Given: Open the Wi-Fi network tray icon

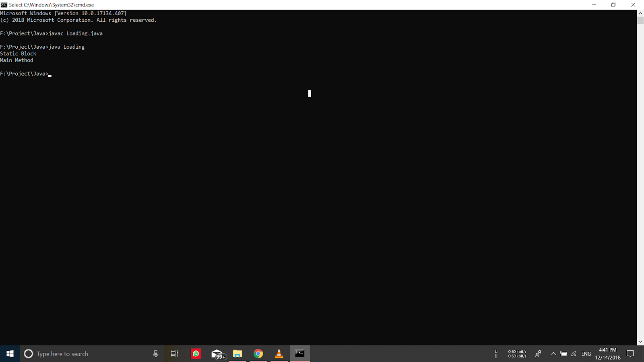Looking at the screenshot, I should point(574,354).
